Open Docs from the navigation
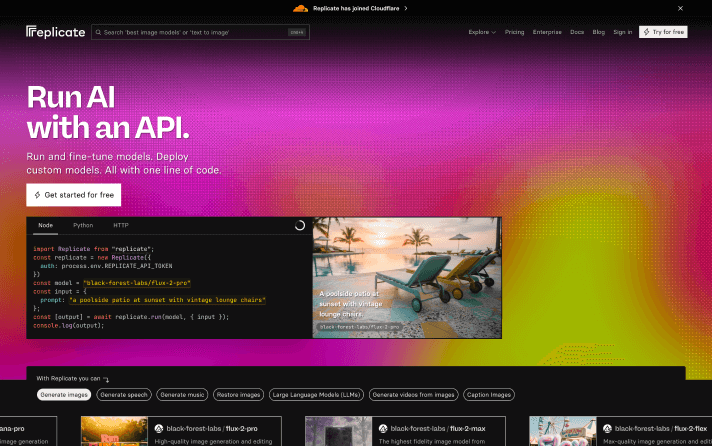712x446 pixels. click(x=577, y=32)
